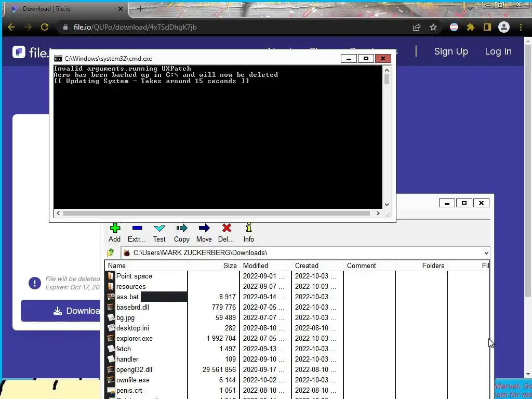
Task: Select basebrd.dll in the file list
Action: pos(132,308)
